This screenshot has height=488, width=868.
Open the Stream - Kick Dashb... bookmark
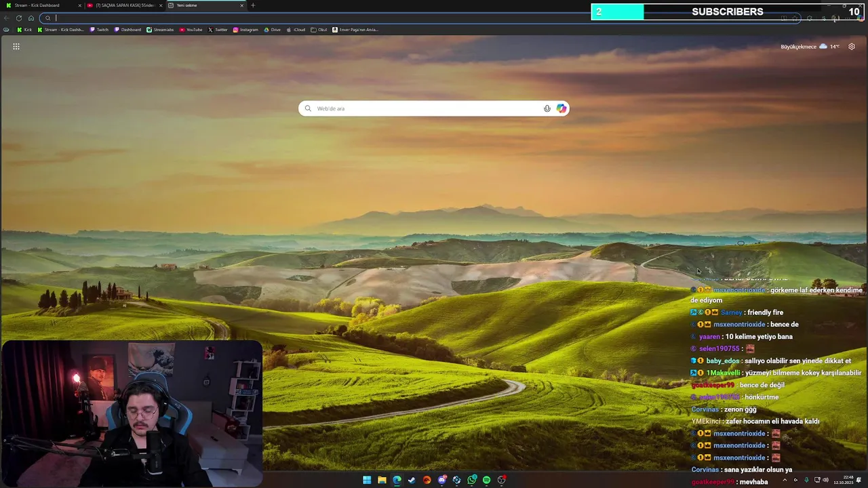pos(60,30)
